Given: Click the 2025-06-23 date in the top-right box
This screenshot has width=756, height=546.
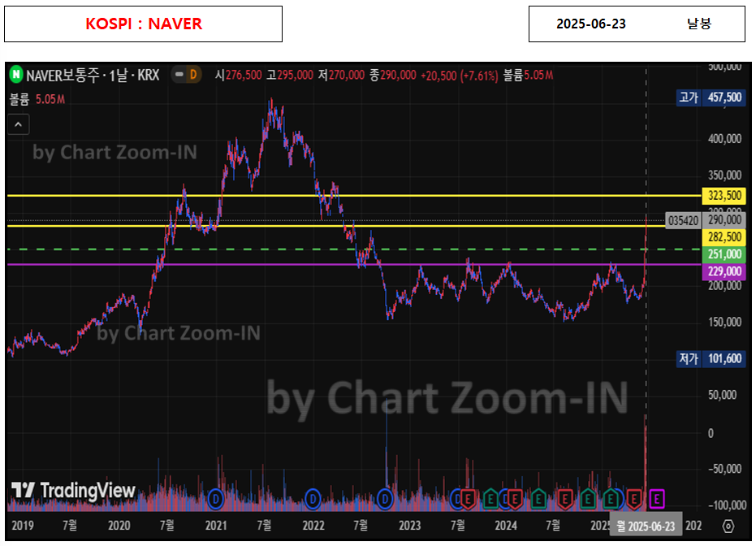Looking at the screenshot, I should 590,24.
